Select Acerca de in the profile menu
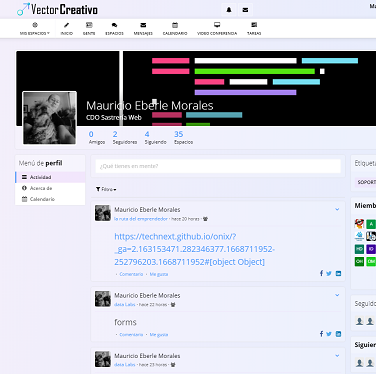Viewport: 376px width, 376px height. pyautogui.click(x=50, y=188)
